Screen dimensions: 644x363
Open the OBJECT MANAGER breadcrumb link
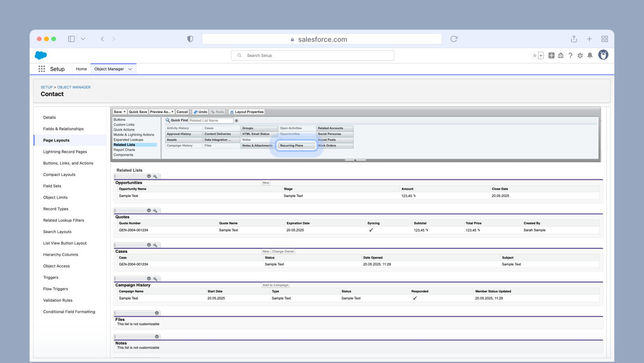[74, 87]
